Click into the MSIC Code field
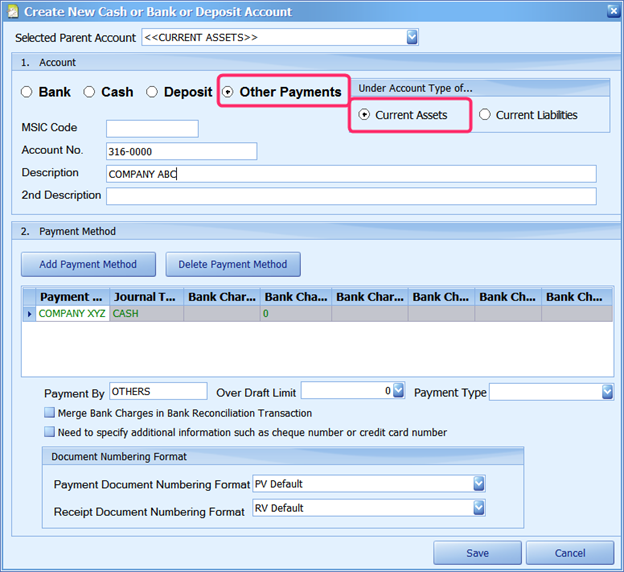Viewport: 624px width, 572px height. tap(152, 129)
